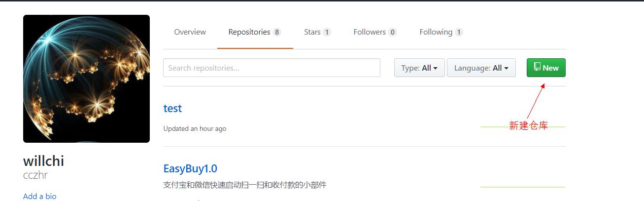Click the book icon on New button
This screenshot has height=201, width=644.
point(537,67)
